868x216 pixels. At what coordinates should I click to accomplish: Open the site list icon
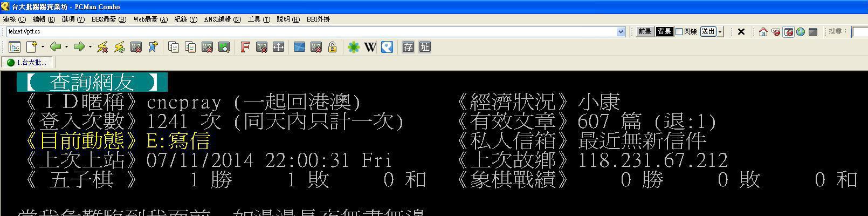(x=15, y=47)
